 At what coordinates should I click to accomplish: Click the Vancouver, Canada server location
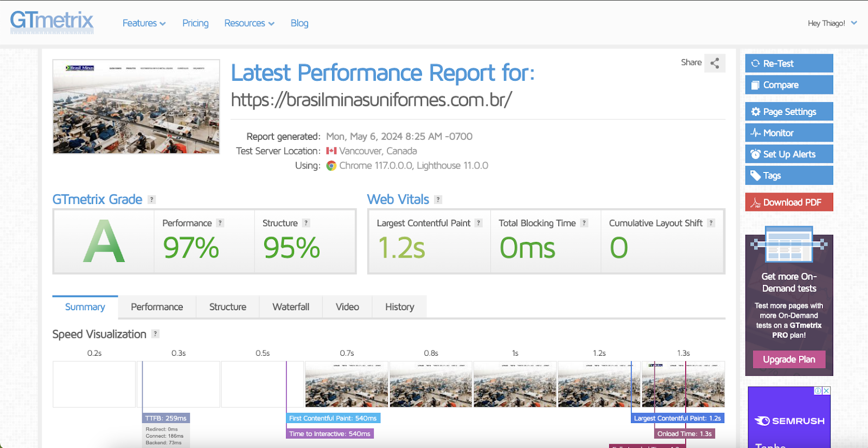click(378, 151)
